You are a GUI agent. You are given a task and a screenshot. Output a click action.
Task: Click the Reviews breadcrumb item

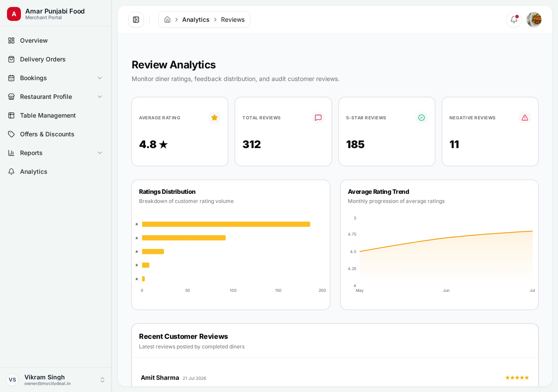click(x=233, y=20)
